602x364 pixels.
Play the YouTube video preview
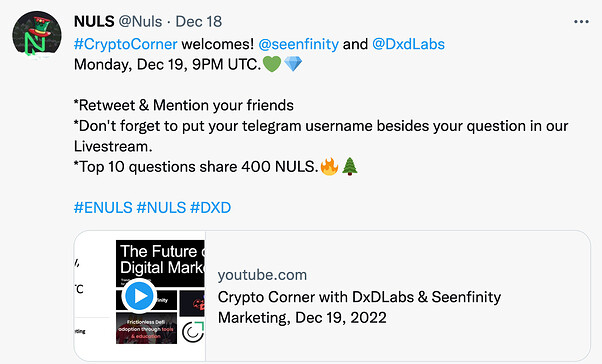[139, 296]
